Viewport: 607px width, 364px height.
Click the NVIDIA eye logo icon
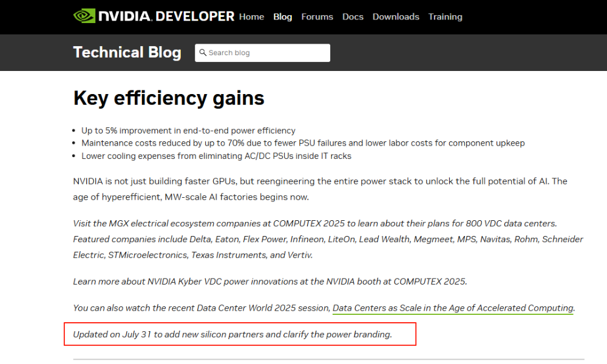pos(84,16)
